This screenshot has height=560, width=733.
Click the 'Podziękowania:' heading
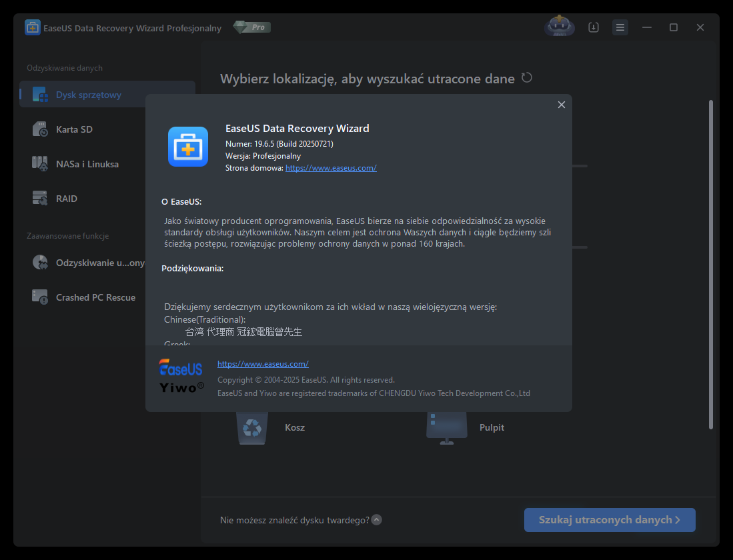click(193, 268)
